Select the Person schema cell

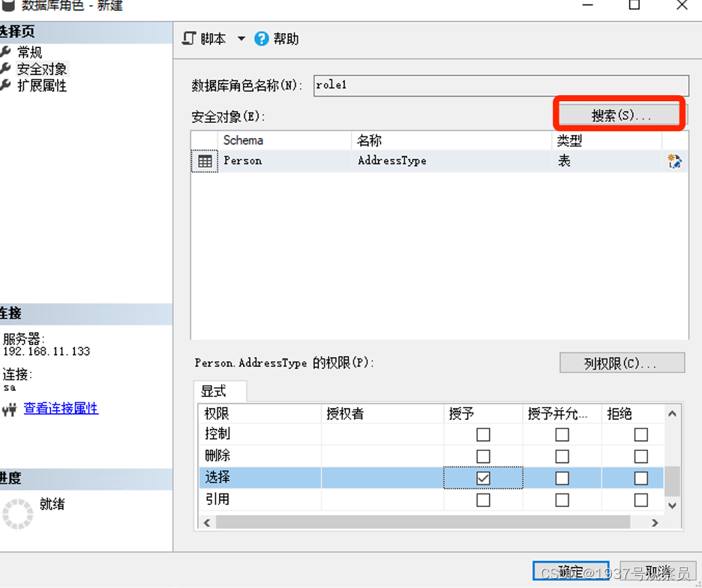pyautogui.click(x=284, y=160)
